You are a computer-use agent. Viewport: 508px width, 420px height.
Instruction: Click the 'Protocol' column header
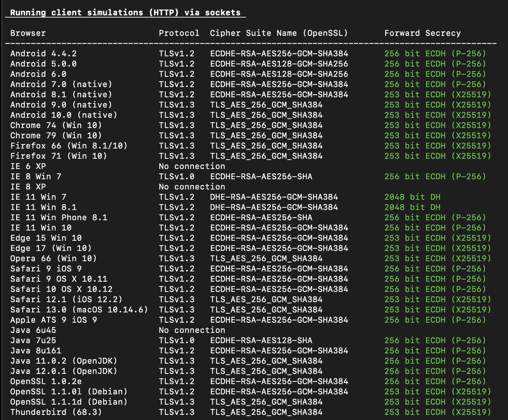pyautogui.click(x=179, y=33)
